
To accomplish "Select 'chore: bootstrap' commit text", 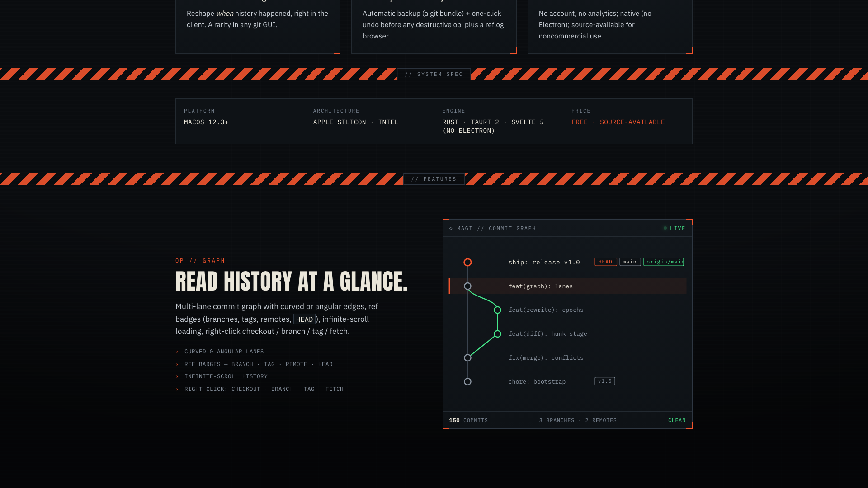I will 537,382.
